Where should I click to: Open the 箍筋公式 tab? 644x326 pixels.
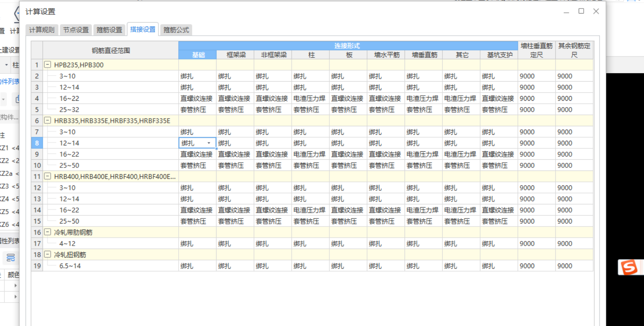[x=176, y=30]
